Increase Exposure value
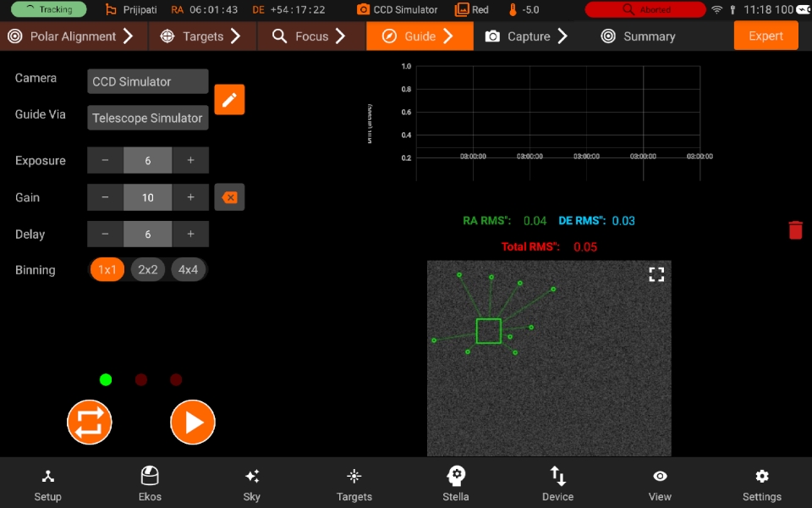 point(190,160)
